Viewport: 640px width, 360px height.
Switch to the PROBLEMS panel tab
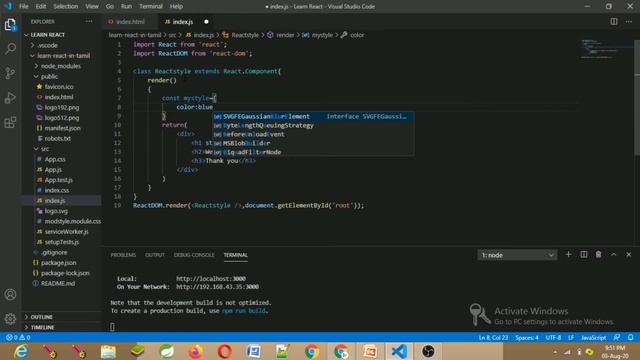tap(123, 255)
